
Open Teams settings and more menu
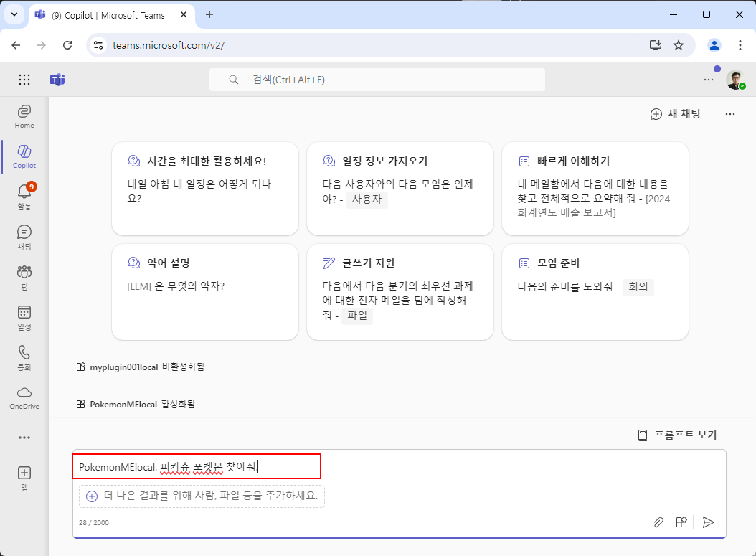(x=708, y=80)
